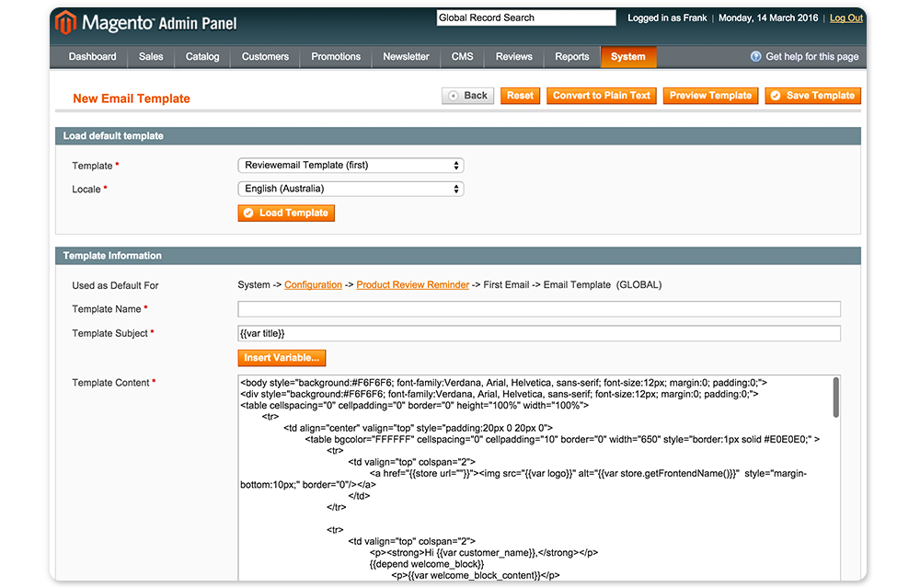Click Load Template button

286,213
